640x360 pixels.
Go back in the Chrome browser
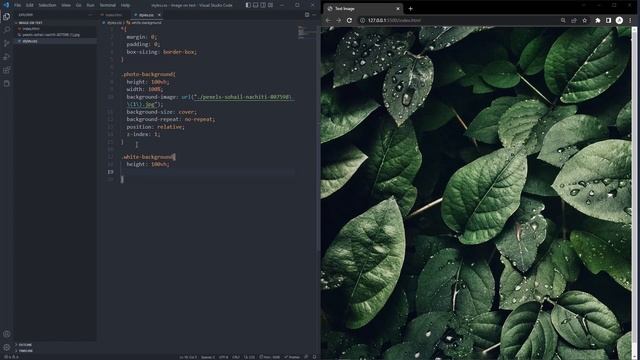[329, 20]
